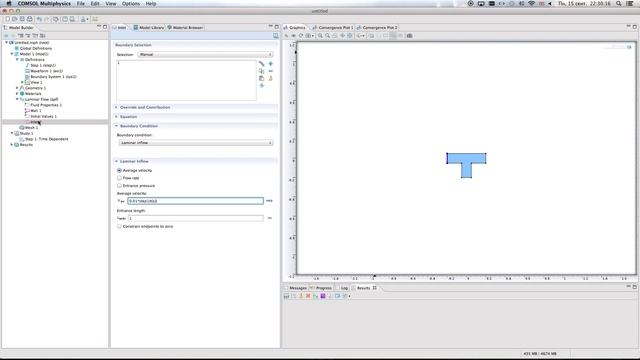640x360 pixels.
Task: Switch to the Model Library tab
Action: point(149,27)
